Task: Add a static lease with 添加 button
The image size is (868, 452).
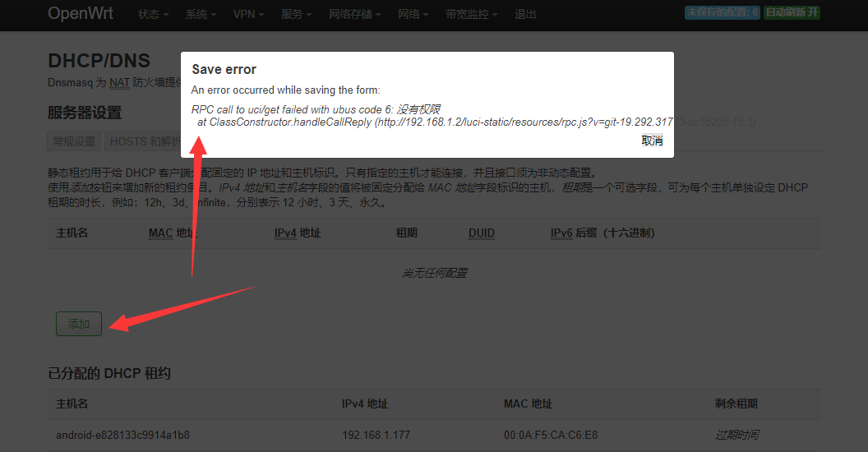Action: coord(79,324)
